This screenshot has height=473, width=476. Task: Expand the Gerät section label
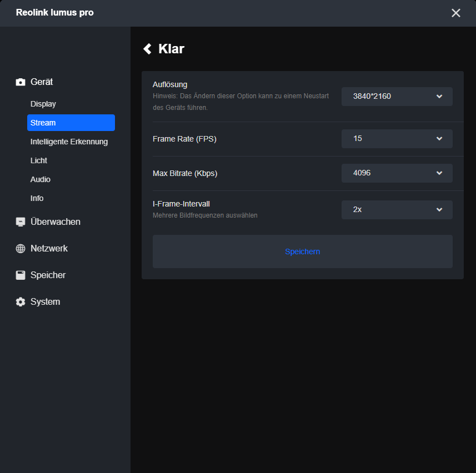coord(42,82)
